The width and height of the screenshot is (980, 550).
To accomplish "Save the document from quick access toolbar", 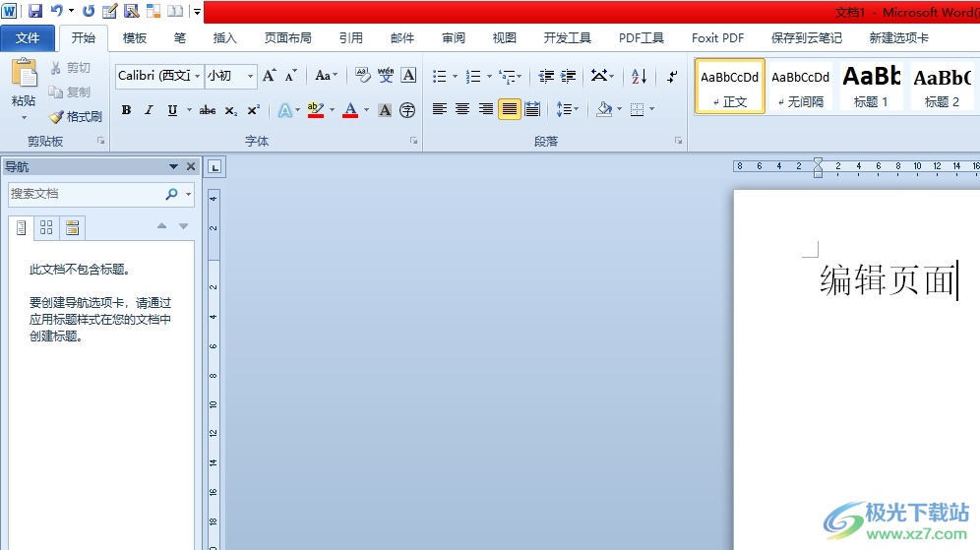I will pyautogui.click(x=35, y=11).
